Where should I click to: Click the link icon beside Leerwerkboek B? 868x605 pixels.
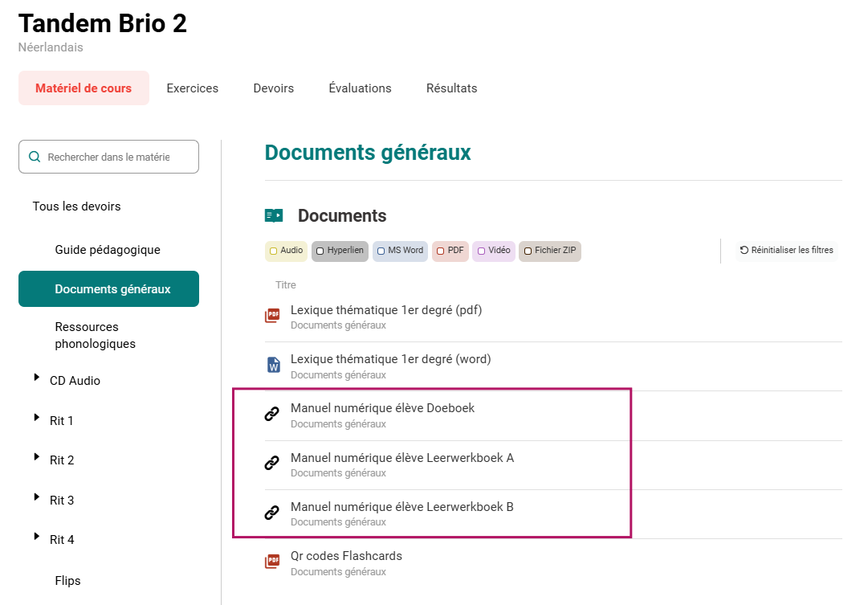pos(272,513)
